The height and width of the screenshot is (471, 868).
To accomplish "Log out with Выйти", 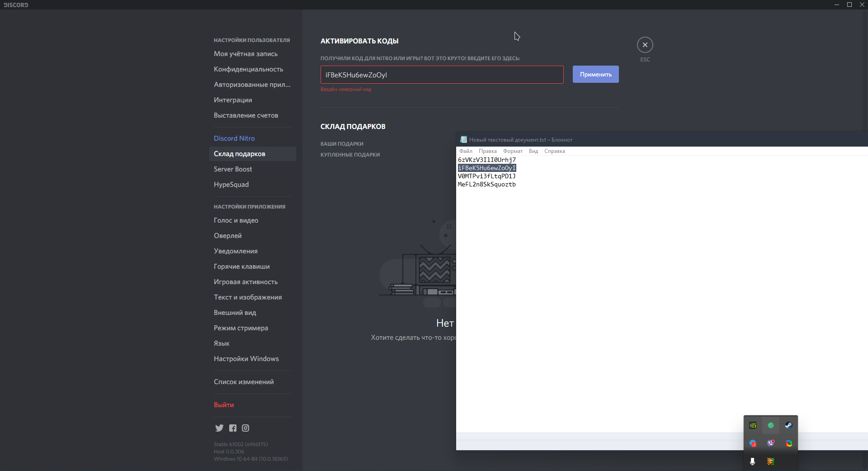I will (x=252, y=405).
